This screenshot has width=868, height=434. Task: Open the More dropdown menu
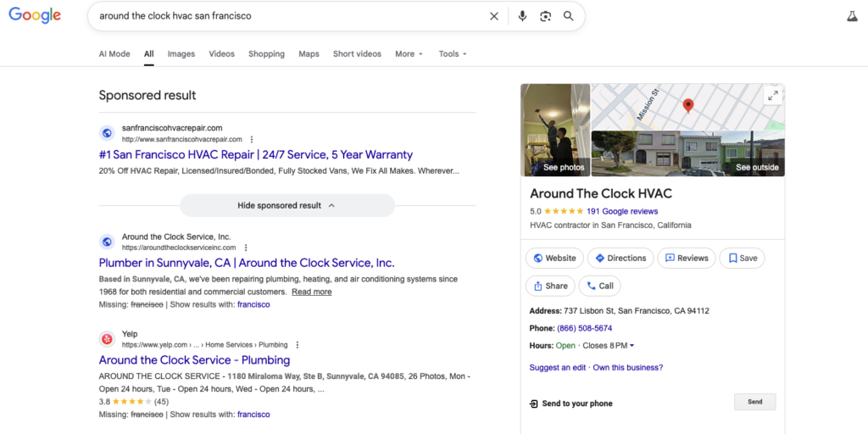[x=409, y=53]
